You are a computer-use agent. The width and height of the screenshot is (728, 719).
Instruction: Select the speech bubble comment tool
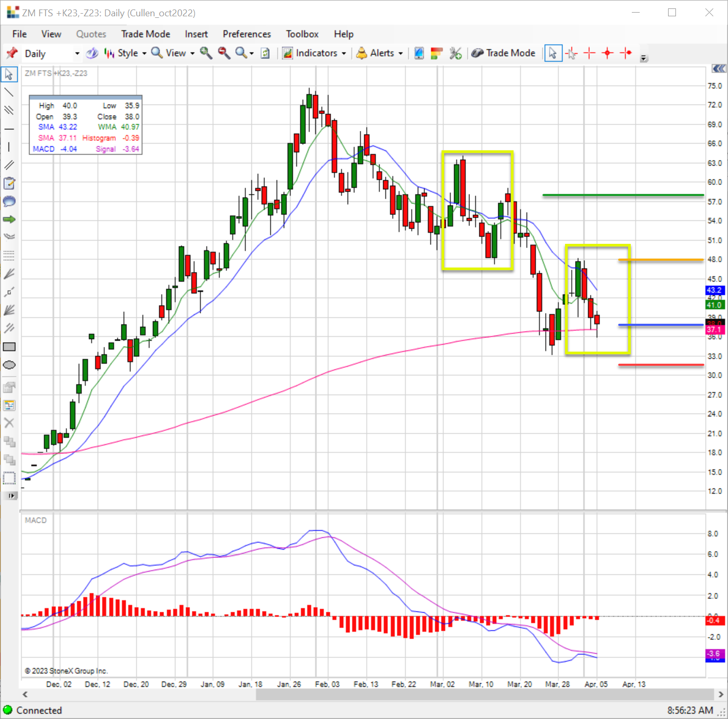[9, 201]
